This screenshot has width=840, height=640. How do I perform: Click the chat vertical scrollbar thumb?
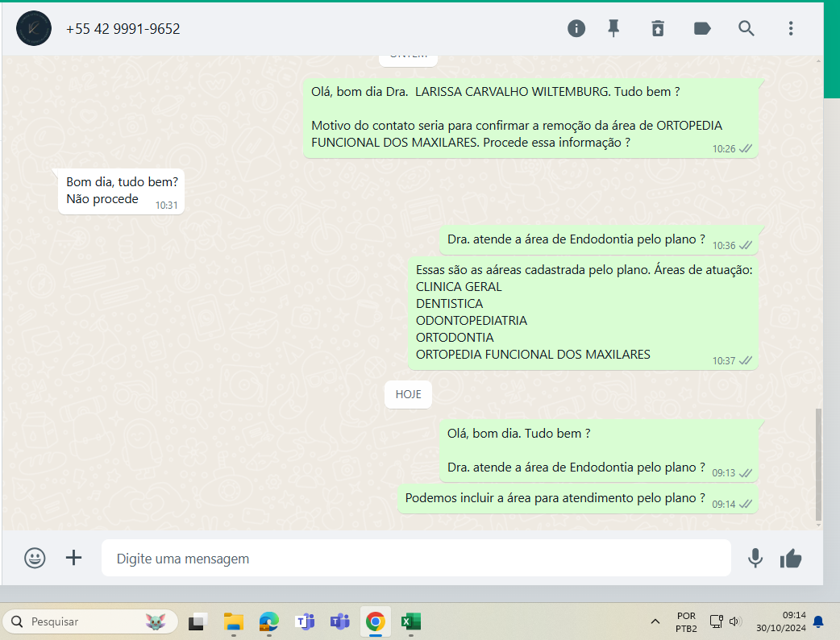click(818, 465)
